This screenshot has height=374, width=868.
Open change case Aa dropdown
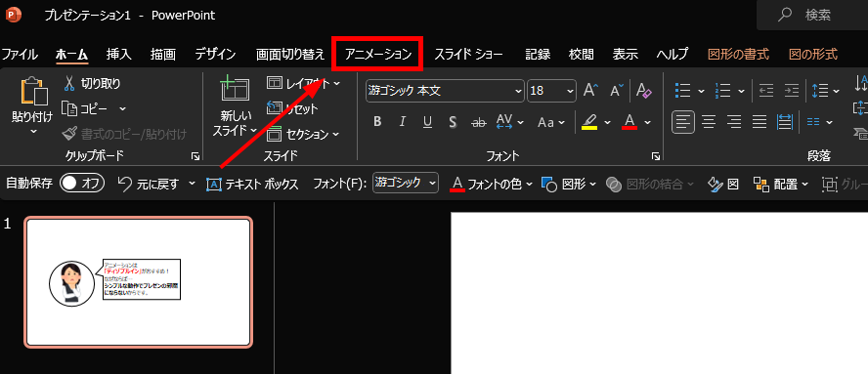(551, 122)
